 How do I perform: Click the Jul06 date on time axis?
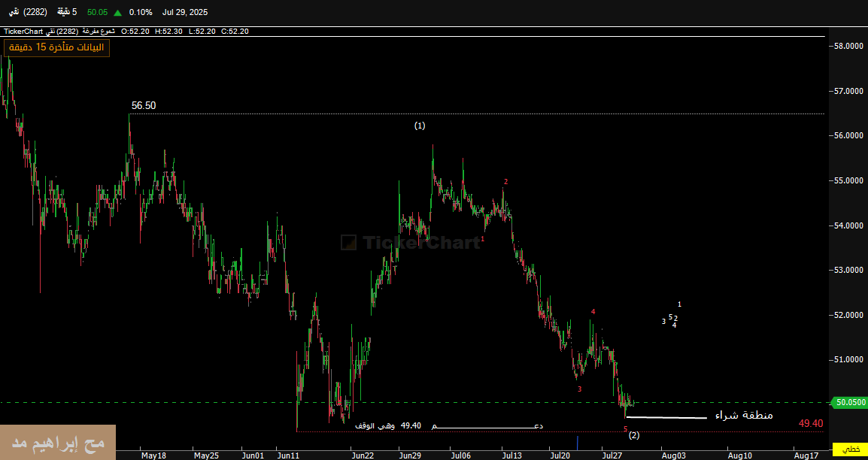[461, 455]
